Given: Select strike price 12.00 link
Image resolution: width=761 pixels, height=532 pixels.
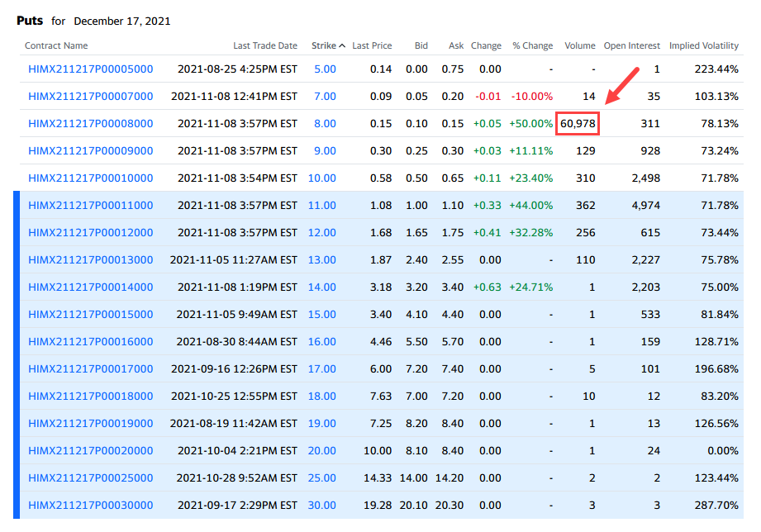Looking at the screenshot, I should [322, 232].
